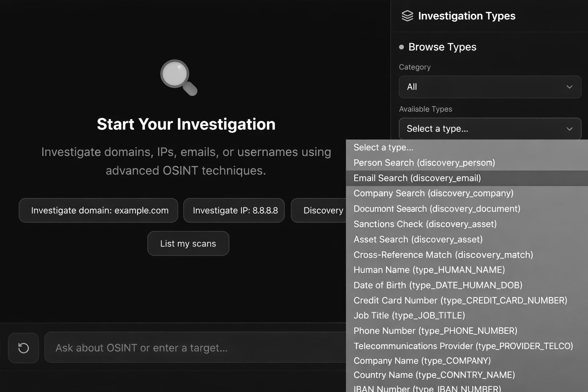Choose Human Name (type_HUMAN_NAME) option
The image size is (588, 392).
(x=429, y=270)
